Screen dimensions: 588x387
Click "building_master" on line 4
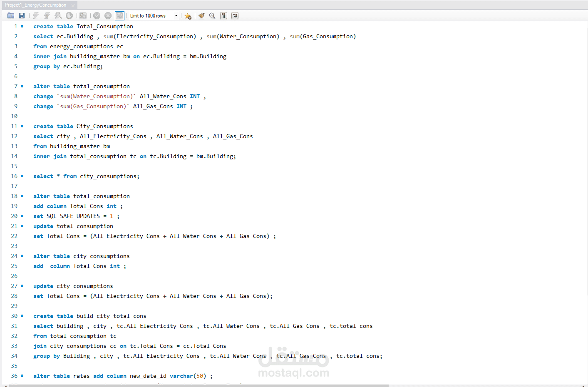(95, 56)
